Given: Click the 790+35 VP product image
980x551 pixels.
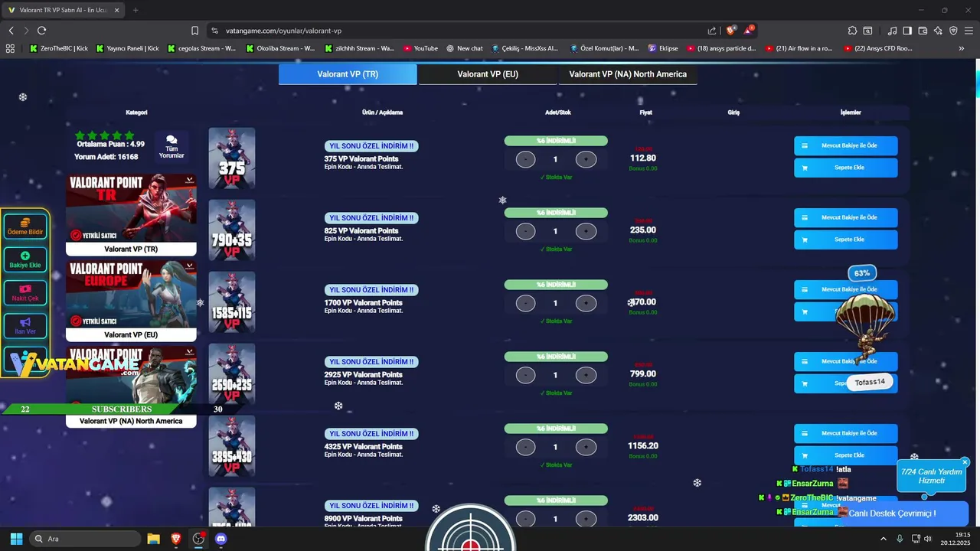Looking at the screenshot, I should tap(232, 230).
